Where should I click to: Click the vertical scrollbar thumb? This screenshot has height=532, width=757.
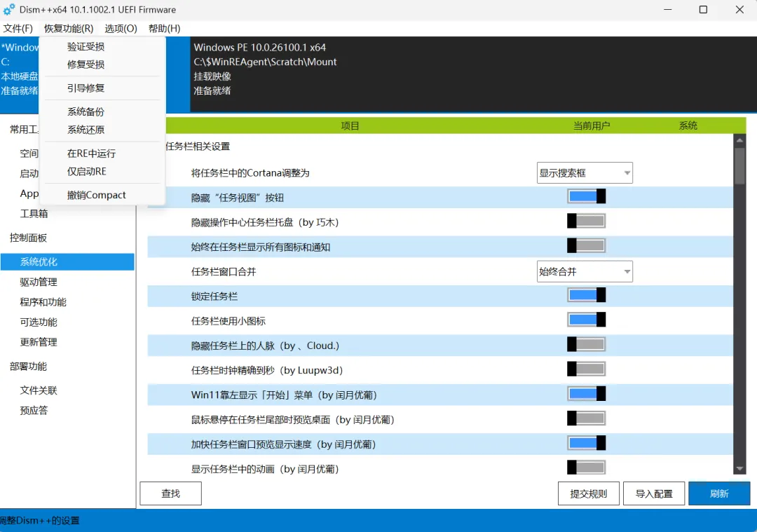pyautogui.click(x=739, y=165)
